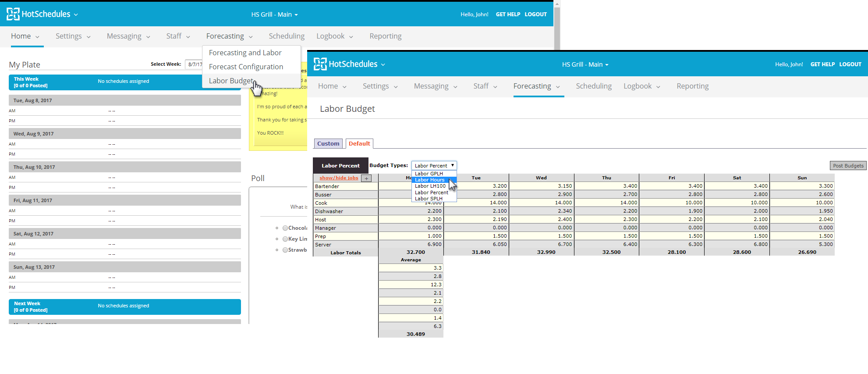This screenshot has height=374, width=868.
Task: Select Labor LH100 option in list
Action: 434,186
